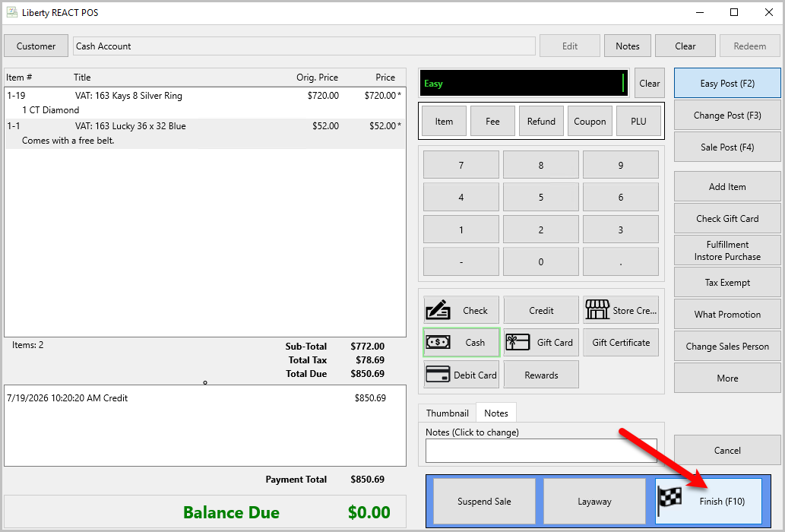
Task: Click the Liberty REACT POS title icon
Action: click(x=11, y=12)
